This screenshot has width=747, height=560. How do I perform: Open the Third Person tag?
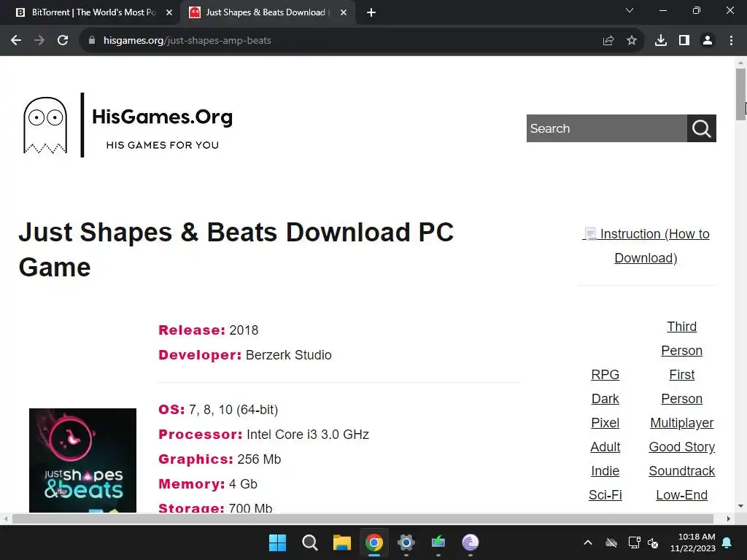click(682, 338)
